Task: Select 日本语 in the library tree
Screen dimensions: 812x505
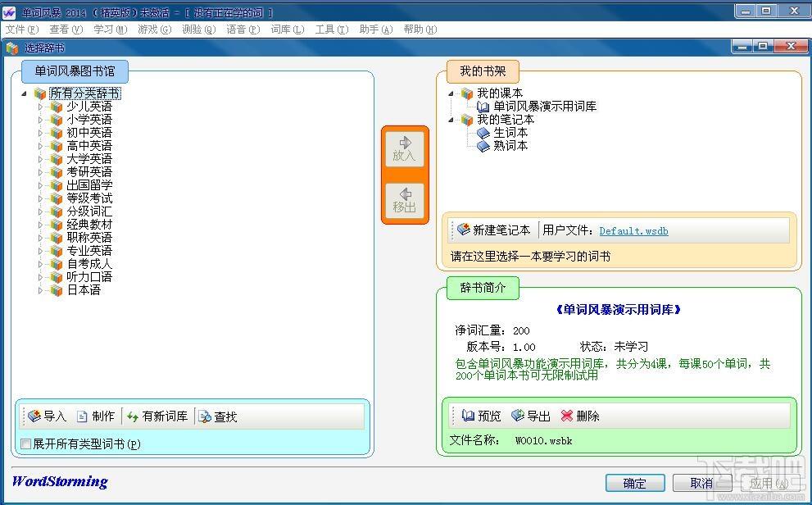Action: [x=84, y=290]
